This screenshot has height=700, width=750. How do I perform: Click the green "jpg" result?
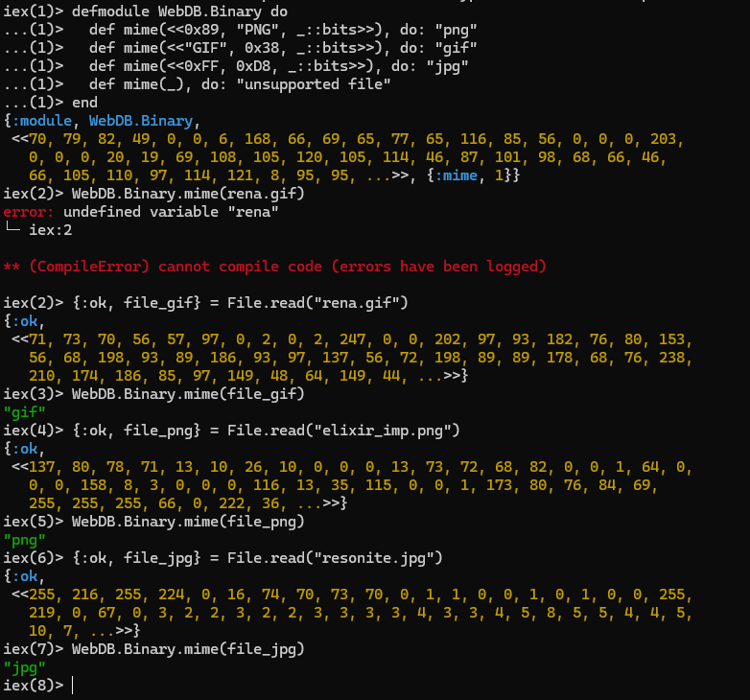(24, 667)
